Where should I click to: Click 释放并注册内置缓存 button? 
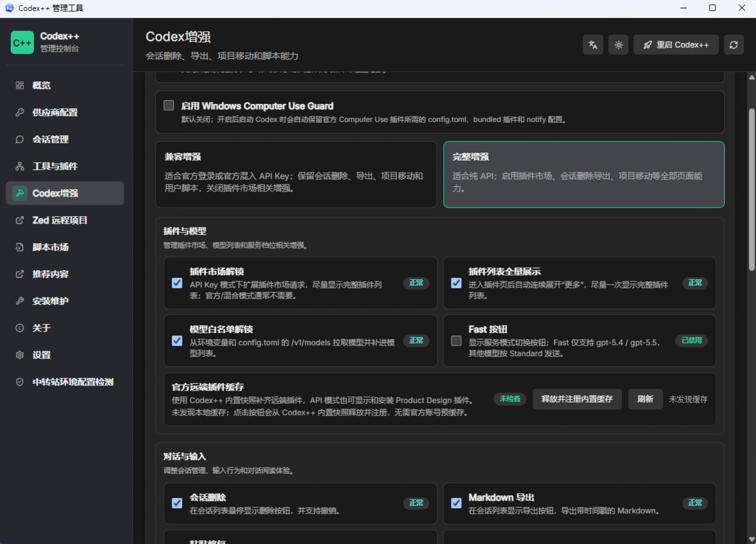[x=577, y=399]
